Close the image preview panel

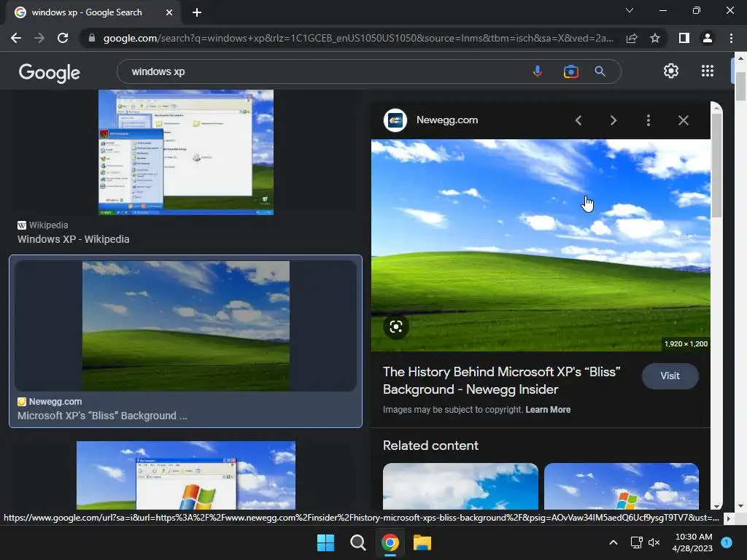point(683,120)
